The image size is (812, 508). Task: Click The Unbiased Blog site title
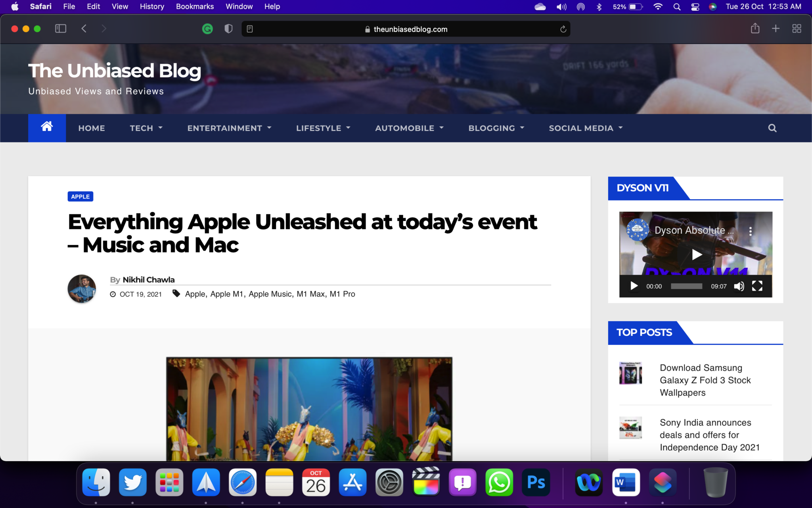pos(115,71)
